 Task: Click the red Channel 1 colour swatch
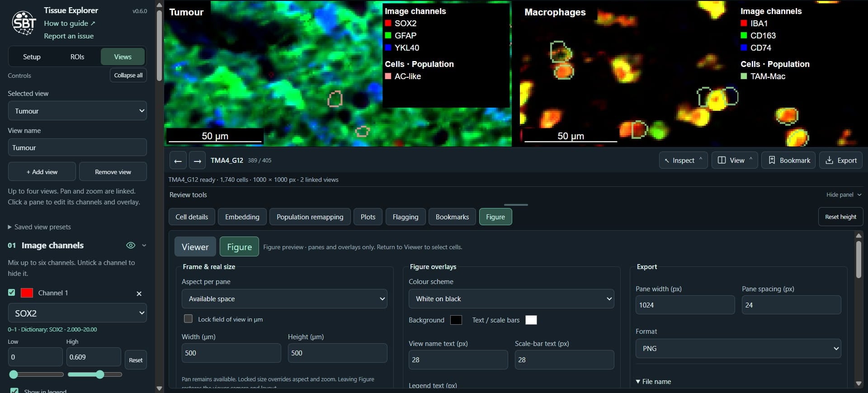[27, 293]
